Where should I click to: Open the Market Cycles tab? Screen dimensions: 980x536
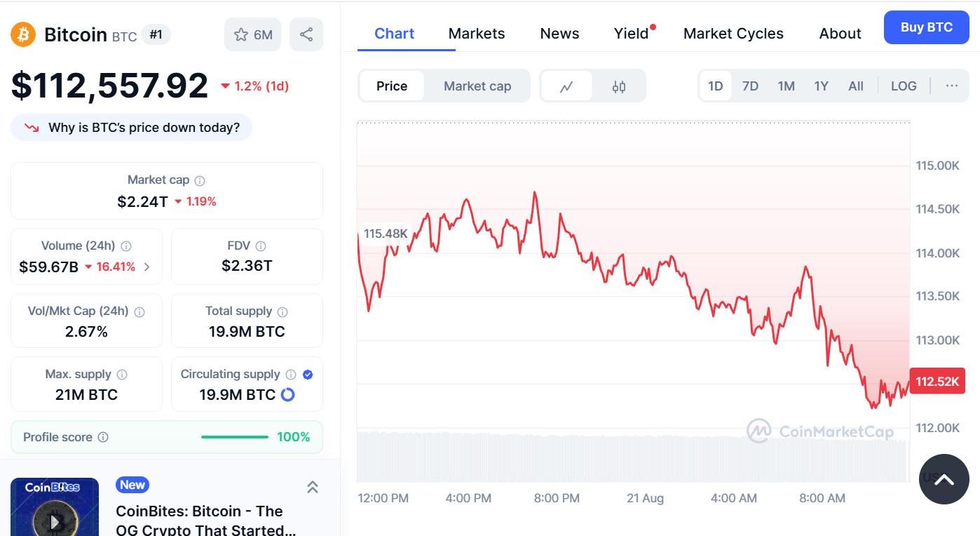(x=733, y=34)
